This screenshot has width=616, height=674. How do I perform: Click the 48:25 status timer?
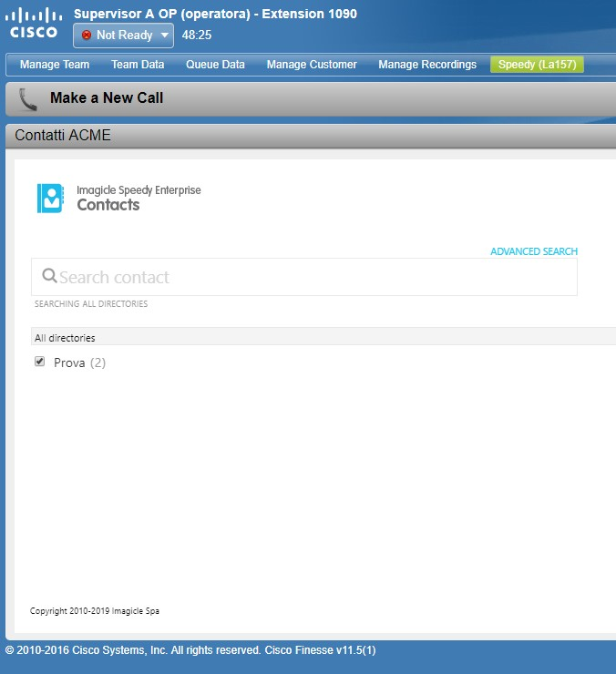pyautogui.click(x=197, y=36)
